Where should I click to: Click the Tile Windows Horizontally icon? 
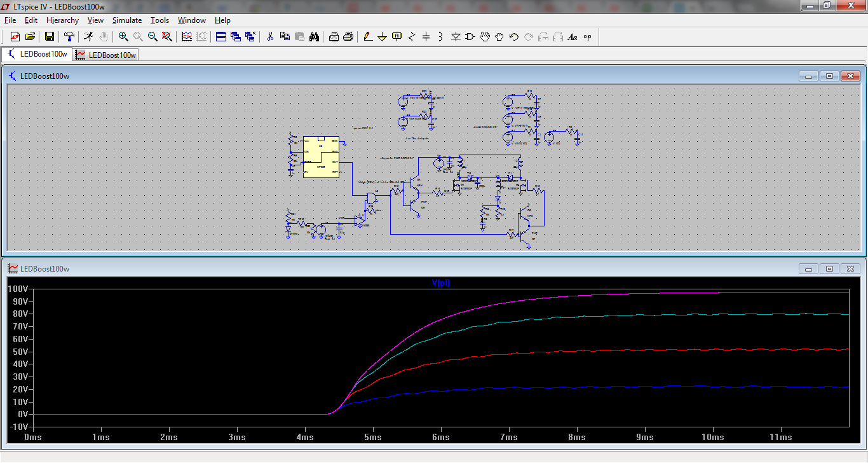click(221, 37)
